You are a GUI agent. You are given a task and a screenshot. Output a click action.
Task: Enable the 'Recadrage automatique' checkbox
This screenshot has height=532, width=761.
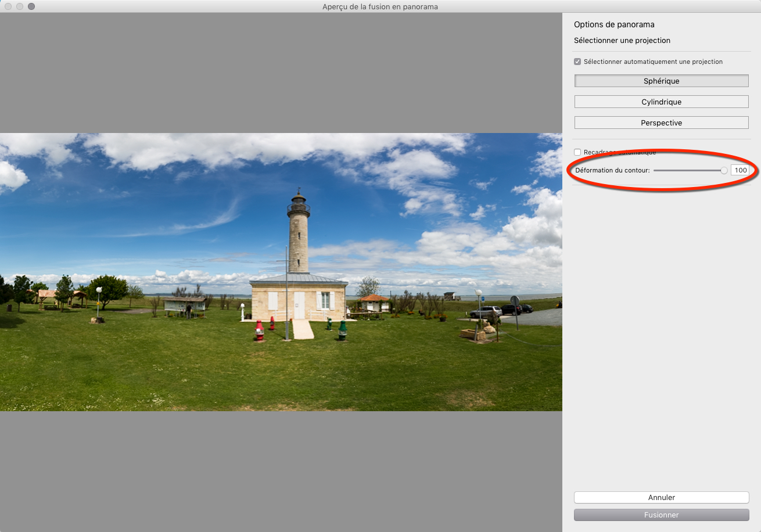(577, 152)
